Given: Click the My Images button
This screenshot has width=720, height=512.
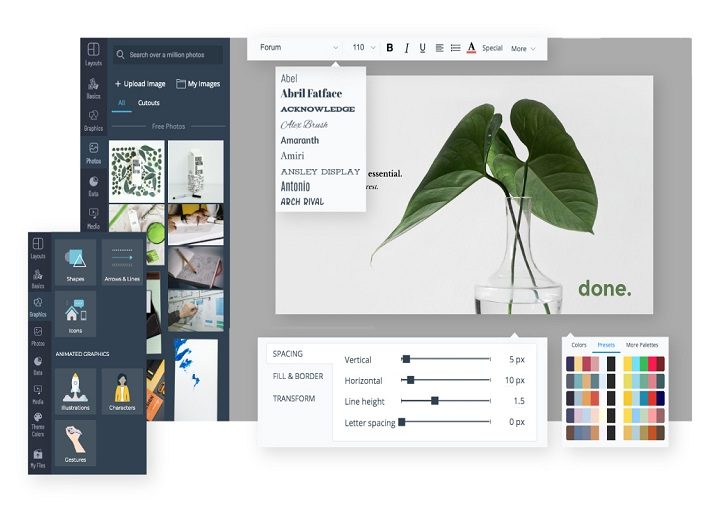Looking at the screenshot, I should (x=198, y=84).
